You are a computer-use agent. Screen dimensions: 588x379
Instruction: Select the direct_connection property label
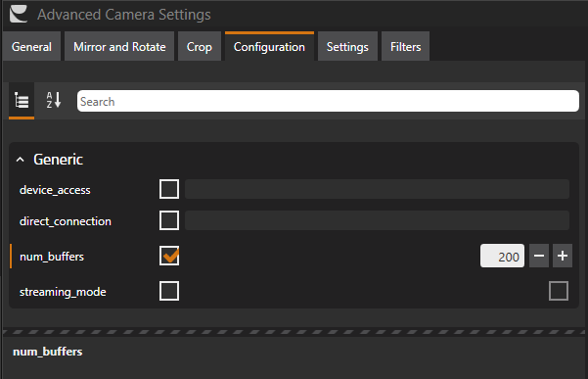tap(66, 221)
